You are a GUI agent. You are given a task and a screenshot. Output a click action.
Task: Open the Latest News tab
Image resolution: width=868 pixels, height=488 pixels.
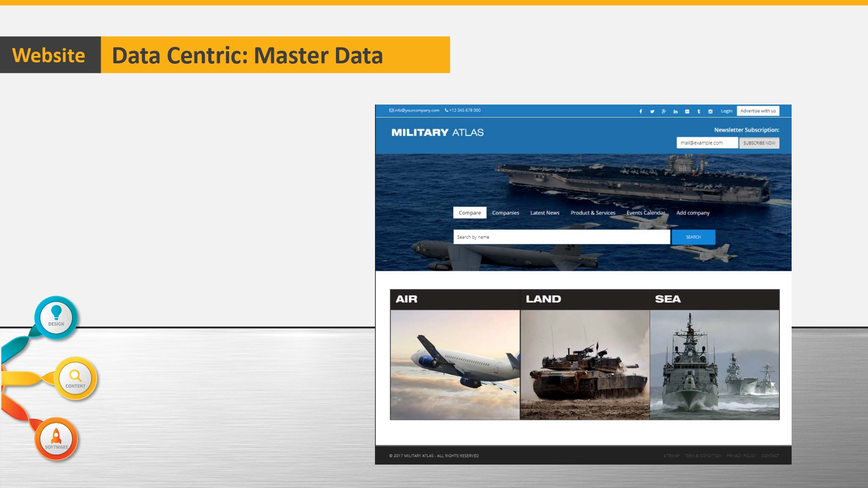click(x=545, y=213)
